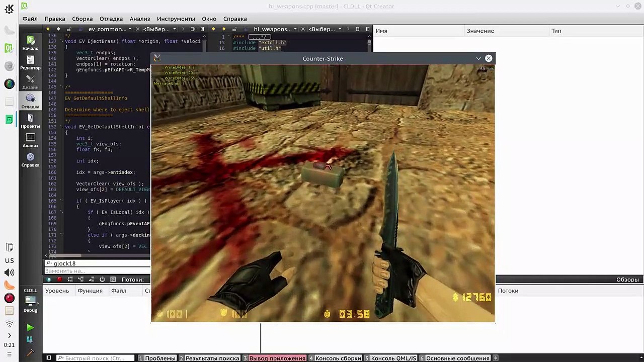The image size is (644, 362).
Task: Toggle the left sidebar visibility button
Action: point(49,358)
